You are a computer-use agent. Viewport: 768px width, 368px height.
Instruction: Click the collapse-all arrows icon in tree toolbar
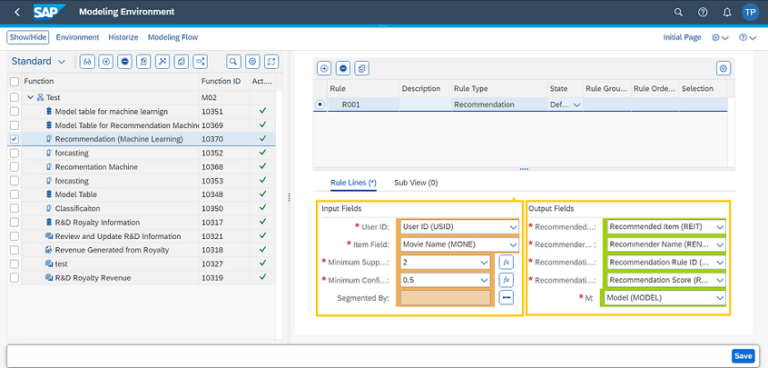tap(163, 61)
